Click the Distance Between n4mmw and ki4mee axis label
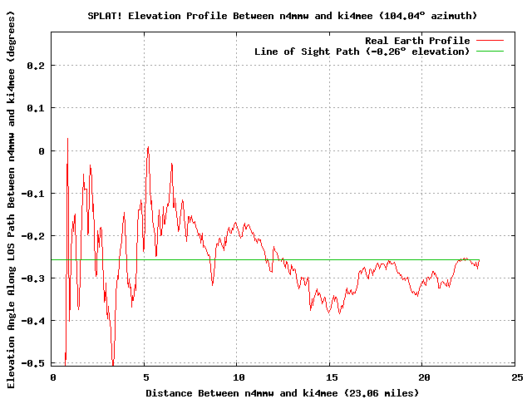The width and height of the screenshot is (532, 399). coord(282,392)
